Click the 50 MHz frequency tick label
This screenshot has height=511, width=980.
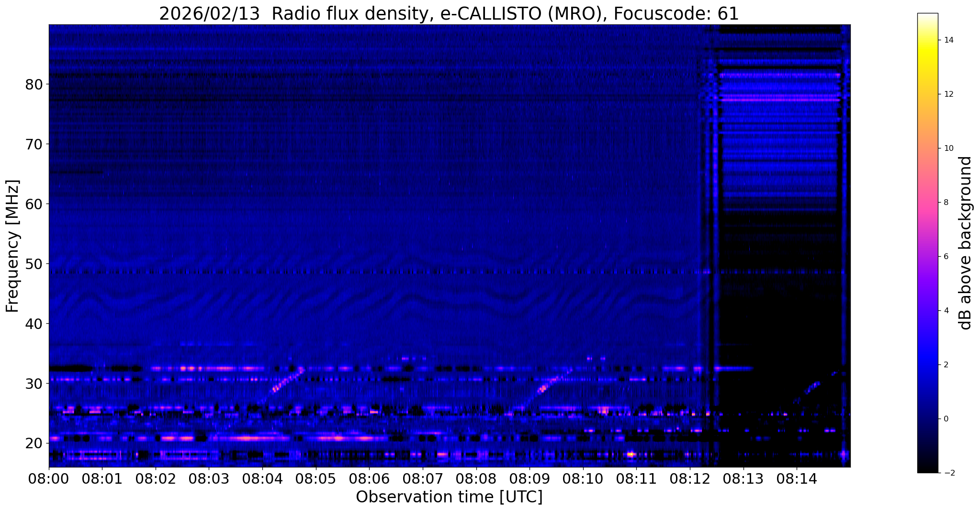pos(34,264)
